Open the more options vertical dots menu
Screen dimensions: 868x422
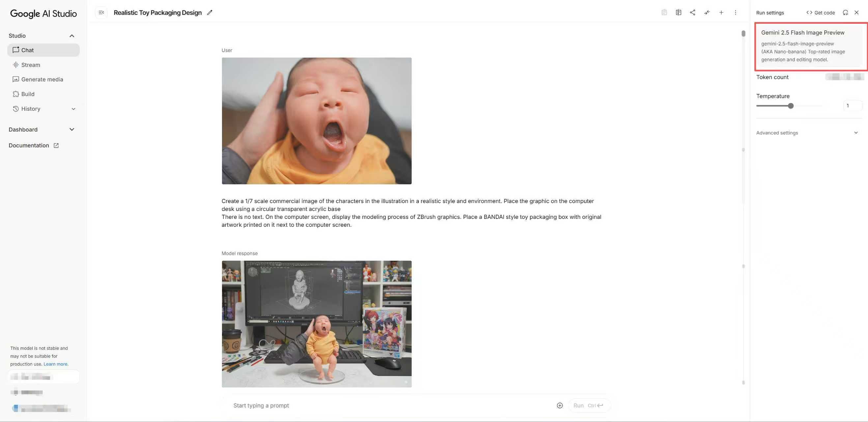point(735,13)
